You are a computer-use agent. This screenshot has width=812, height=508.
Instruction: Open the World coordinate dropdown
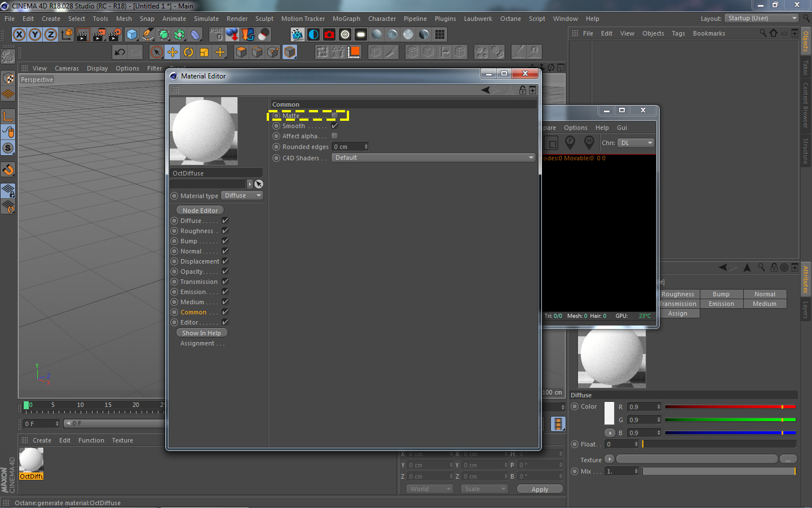pyautogui.click(x=430, y=489)
